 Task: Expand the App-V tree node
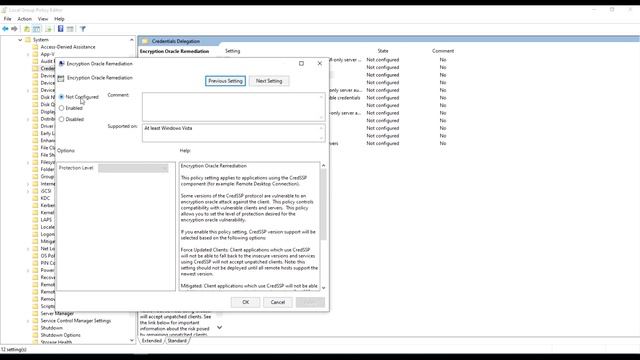pyautogui.click(x=28, y=54)
